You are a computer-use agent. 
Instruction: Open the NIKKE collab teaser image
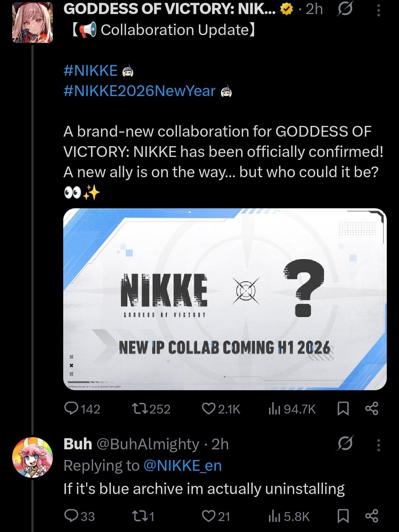pyautogui.click(x=225, y=299)
